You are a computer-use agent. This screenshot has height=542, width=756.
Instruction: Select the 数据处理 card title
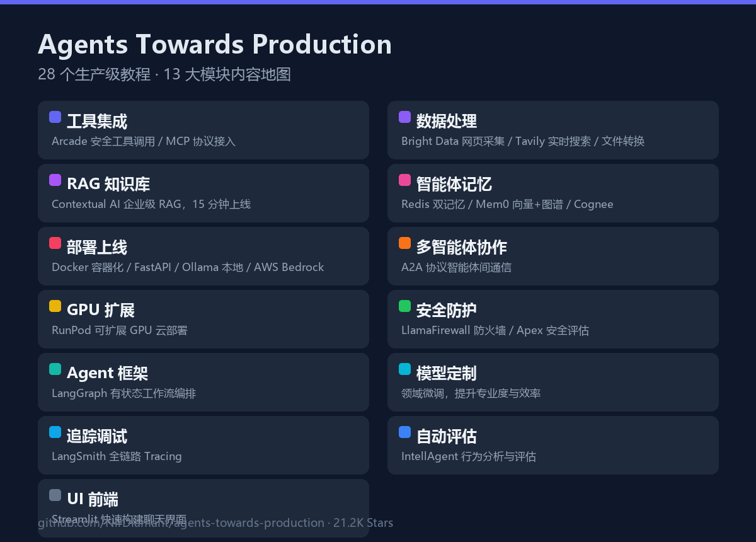pos(447,121)
